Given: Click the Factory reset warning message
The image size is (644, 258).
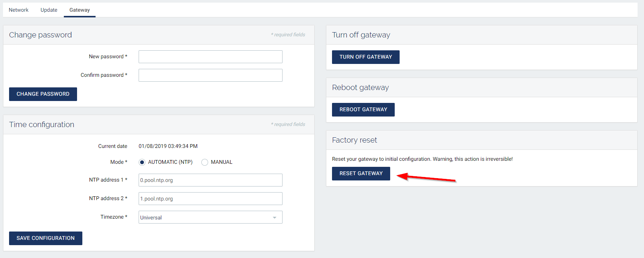Looking at the screenshot, I should 422,159.
